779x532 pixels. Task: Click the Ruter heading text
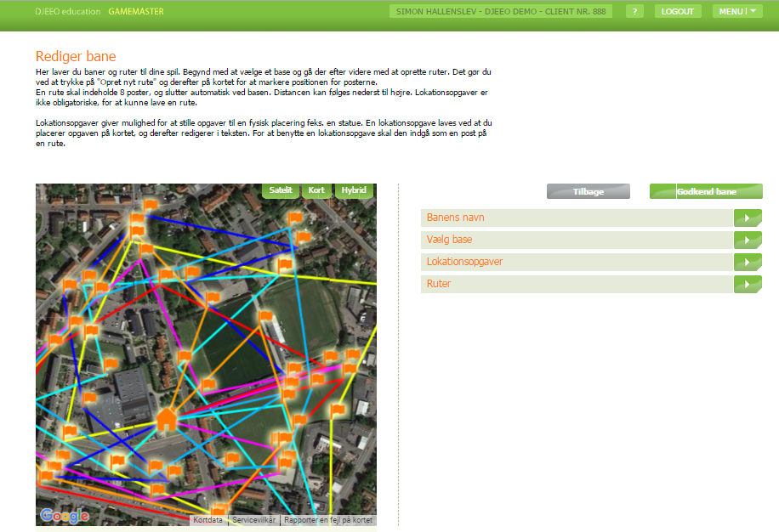[439, 284]
